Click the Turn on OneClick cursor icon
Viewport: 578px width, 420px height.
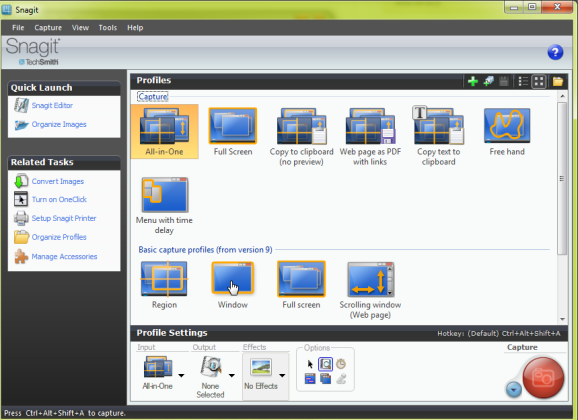tap(21, 199)
